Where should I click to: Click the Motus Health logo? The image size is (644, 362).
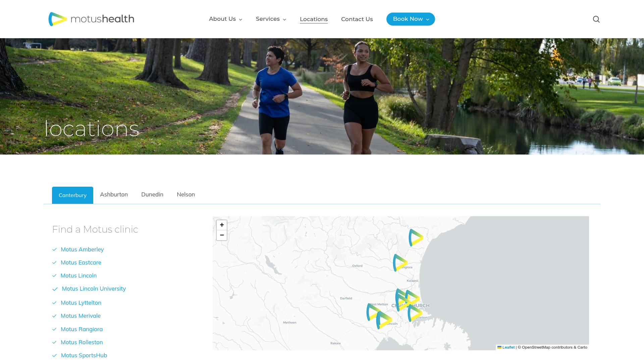(91, 19)
